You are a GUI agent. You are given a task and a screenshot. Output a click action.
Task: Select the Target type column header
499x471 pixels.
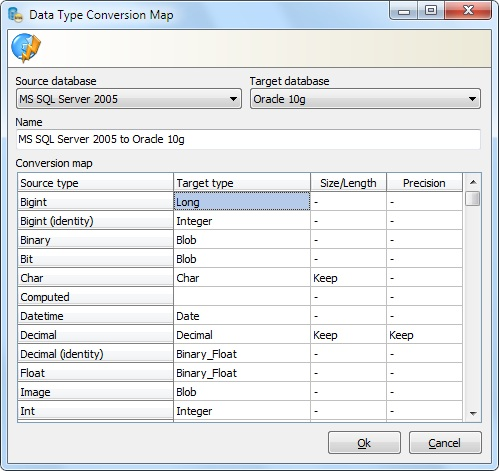tap(242, 183)
